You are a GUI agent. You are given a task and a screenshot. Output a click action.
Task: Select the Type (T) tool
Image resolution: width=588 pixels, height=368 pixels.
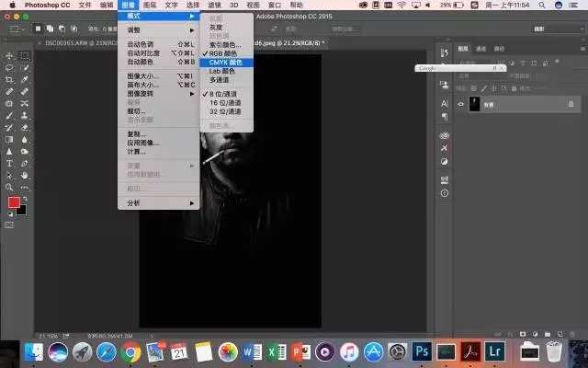(10, 164)
